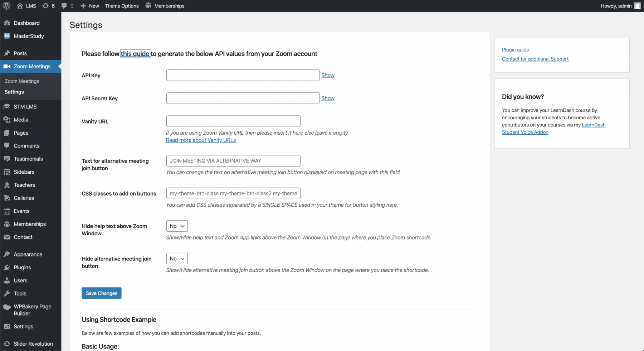Open the New content menu label
Viewport: 644px width, 351px height.
(94, 6)
